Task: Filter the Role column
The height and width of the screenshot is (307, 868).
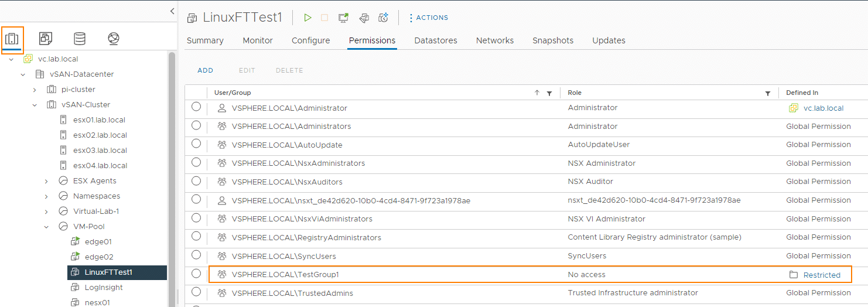Action: point(768,93)
